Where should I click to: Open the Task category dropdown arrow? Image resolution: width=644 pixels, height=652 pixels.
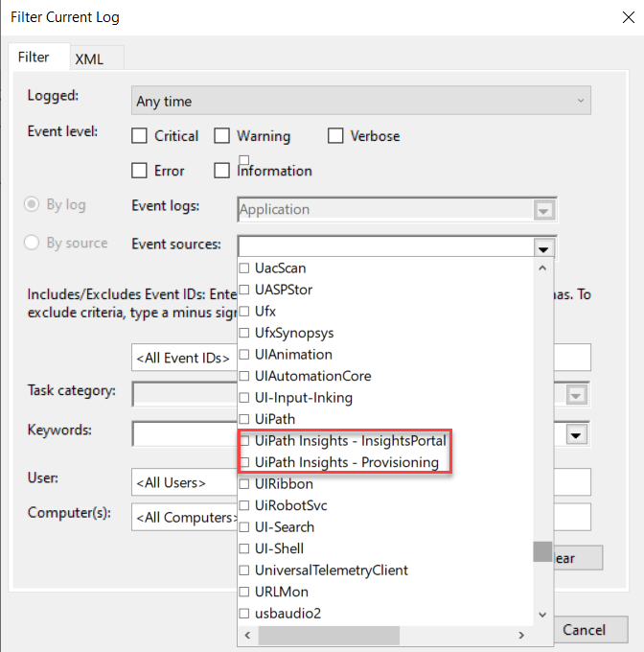(576, 395)
